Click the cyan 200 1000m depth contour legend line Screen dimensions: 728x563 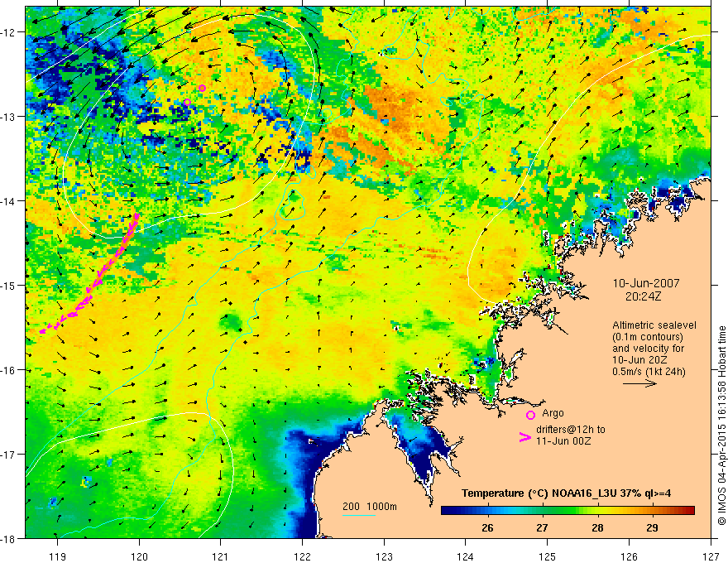[359, 515]
